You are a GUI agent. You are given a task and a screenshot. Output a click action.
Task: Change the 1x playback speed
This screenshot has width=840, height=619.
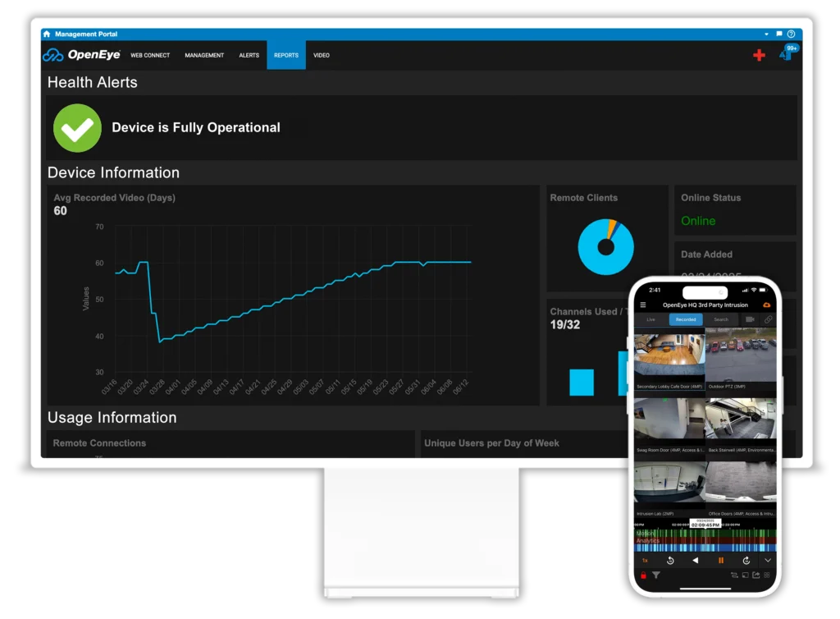coord(645,561)
